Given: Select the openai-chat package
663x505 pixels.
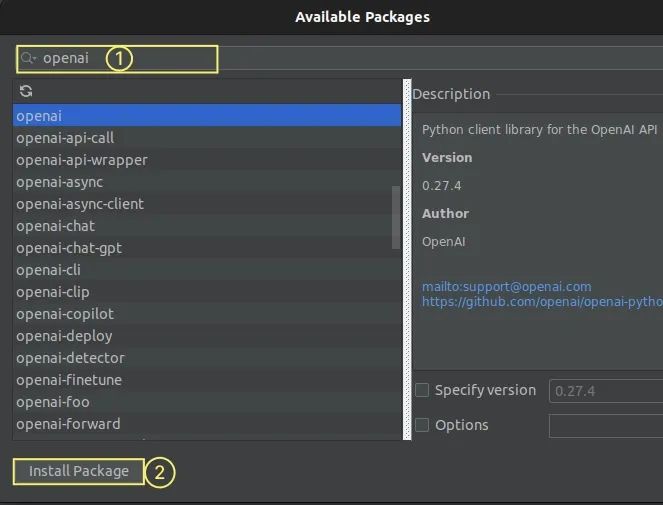Looking at the screenshot, I should click(x=207, y=225).
